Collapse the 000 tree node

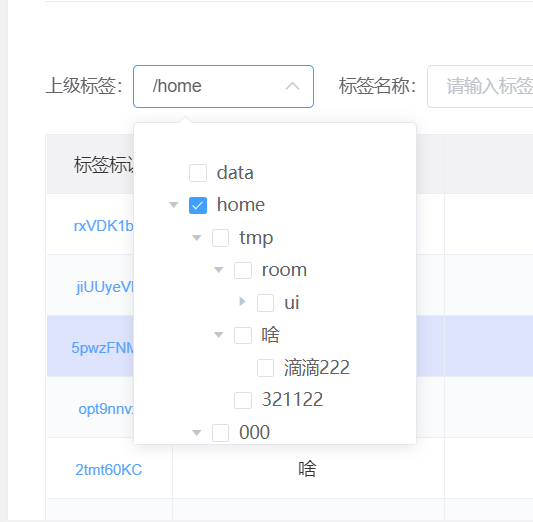[x=196, y=433]
